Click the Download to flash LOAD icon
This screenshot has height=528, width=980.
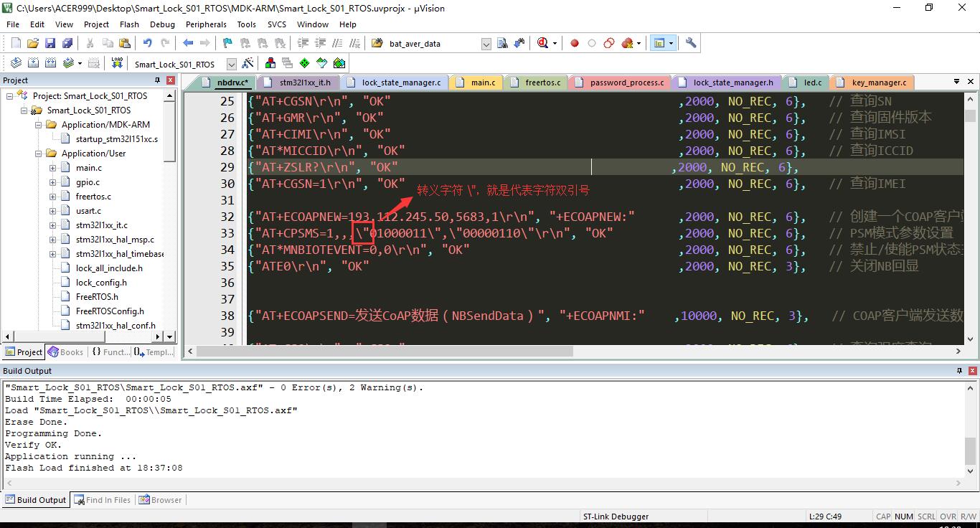tap(117, 63)
